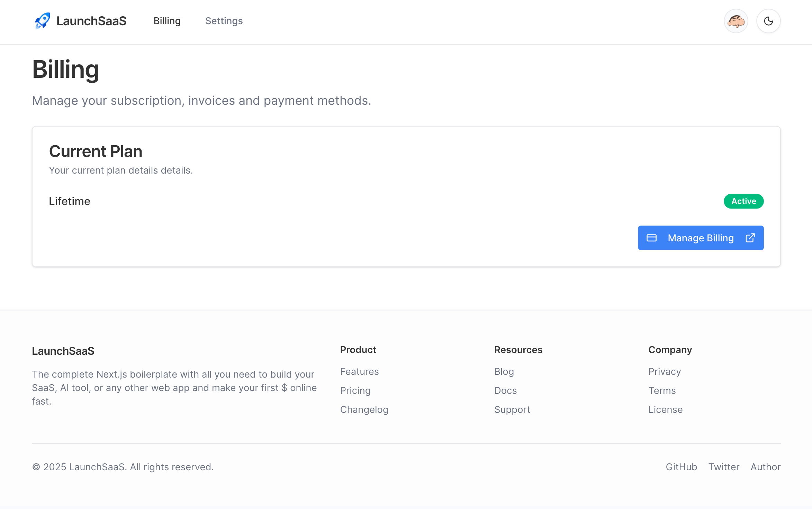Open the user avatar menu

(x=736, y=21)
